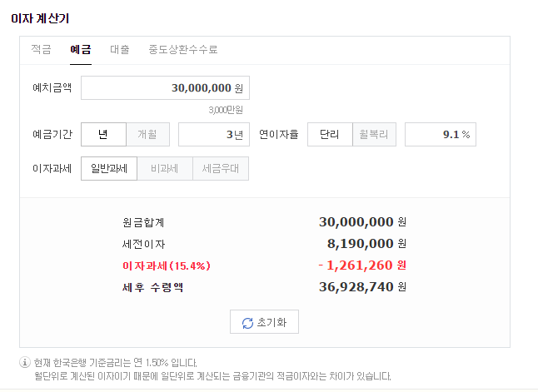This screenshot has height=392, width=538.
Task: Click the 원금합계 value 30,000,000 원
Action: click(x=362, y=222)
